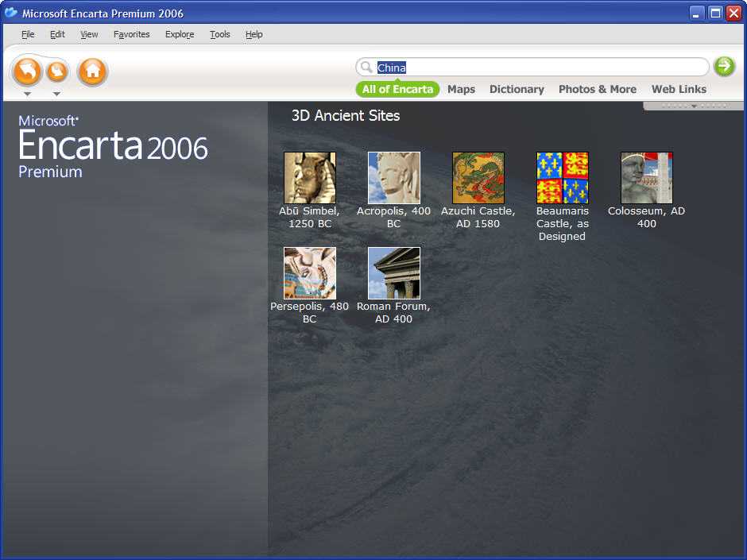Screen dimensions: 747x560
Task: Return to the orange Home button
Action: pyautogui.click(x=92, y=72)
